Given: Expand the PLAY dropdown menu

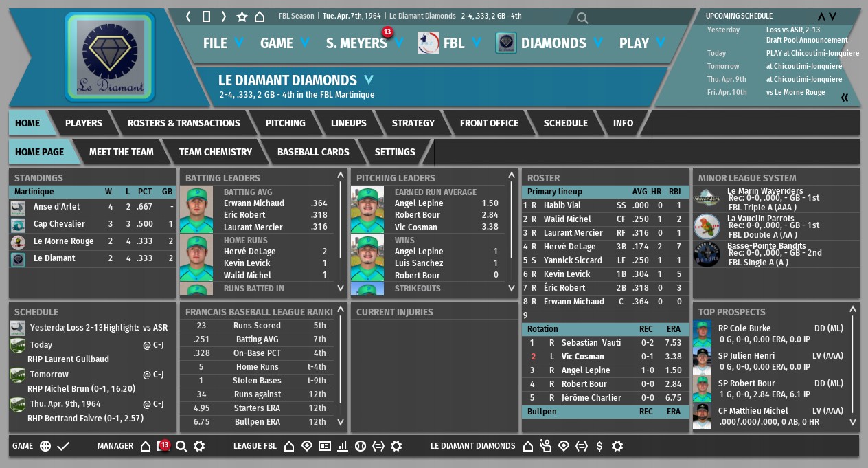Looking at the screenshot, I should (642, 43).
